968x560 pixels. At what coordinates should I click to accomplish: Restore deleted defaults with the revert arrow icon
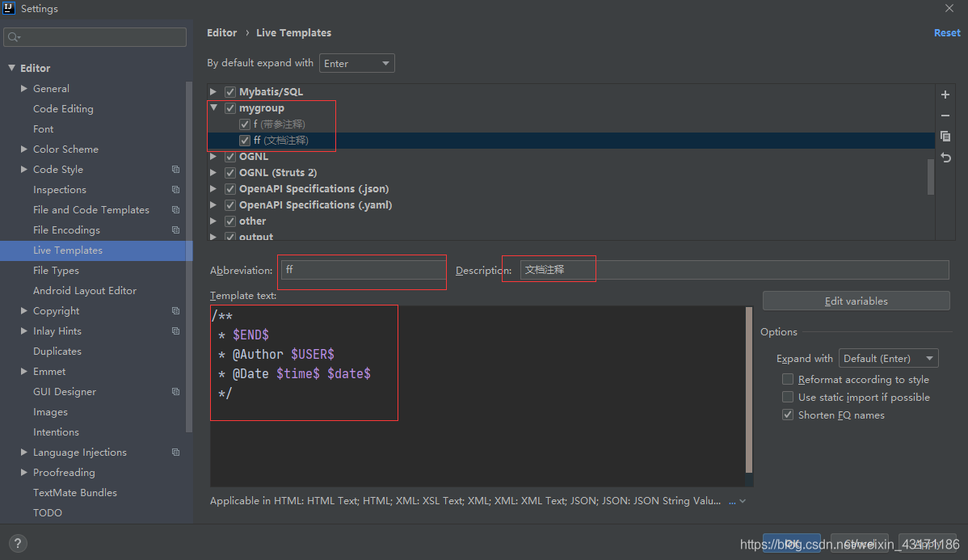tap(945, 158)
